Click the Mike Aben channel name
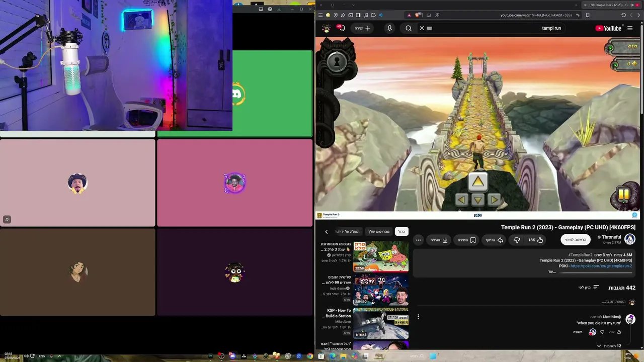 coord(343,322)
